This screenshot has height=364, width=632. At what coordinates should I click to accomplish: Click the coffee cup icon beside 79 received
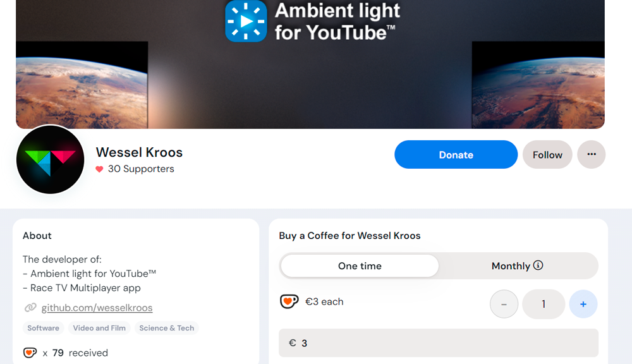pos(30,353)
